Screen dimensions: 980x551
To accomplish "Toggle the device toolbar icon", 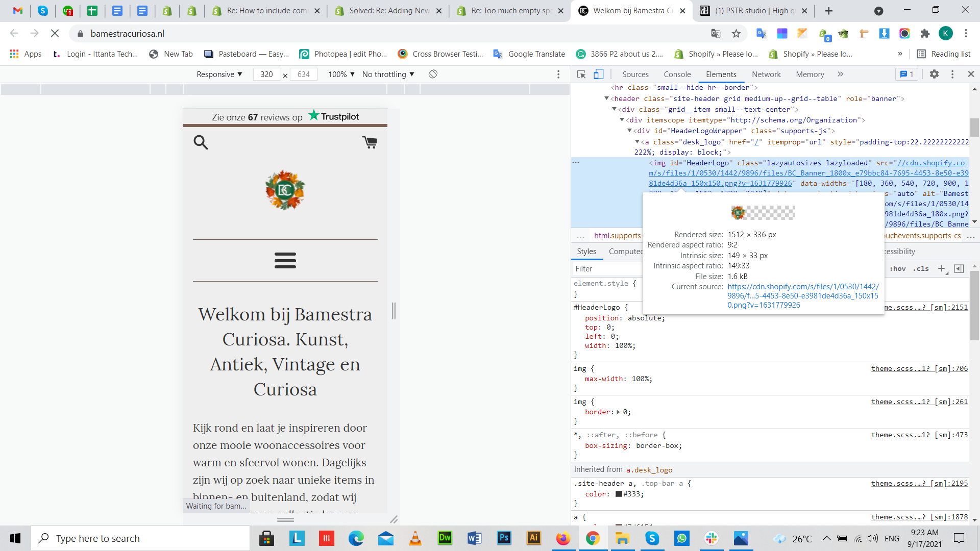I will tap(599, 74).
